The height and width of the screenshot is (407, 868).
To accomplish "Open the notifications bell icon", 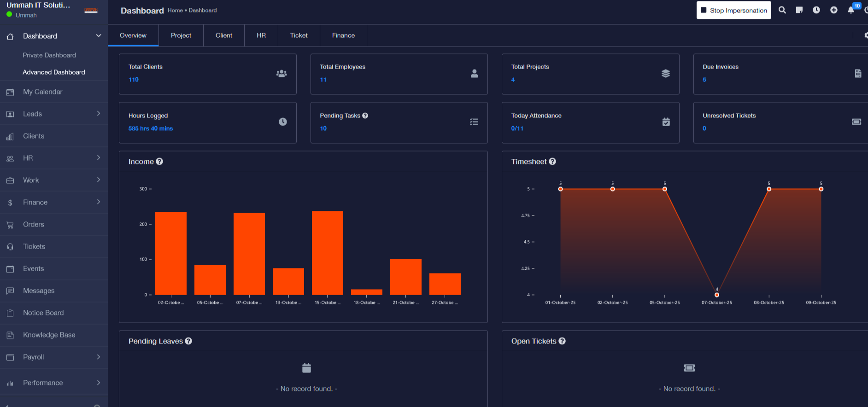I will [x=851, y=10].
